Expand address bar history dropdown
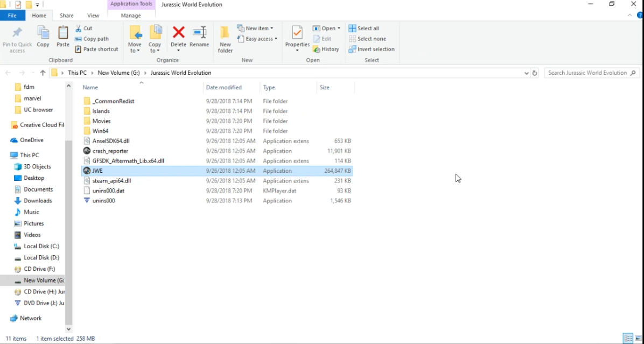 click(x=527, y=73)
